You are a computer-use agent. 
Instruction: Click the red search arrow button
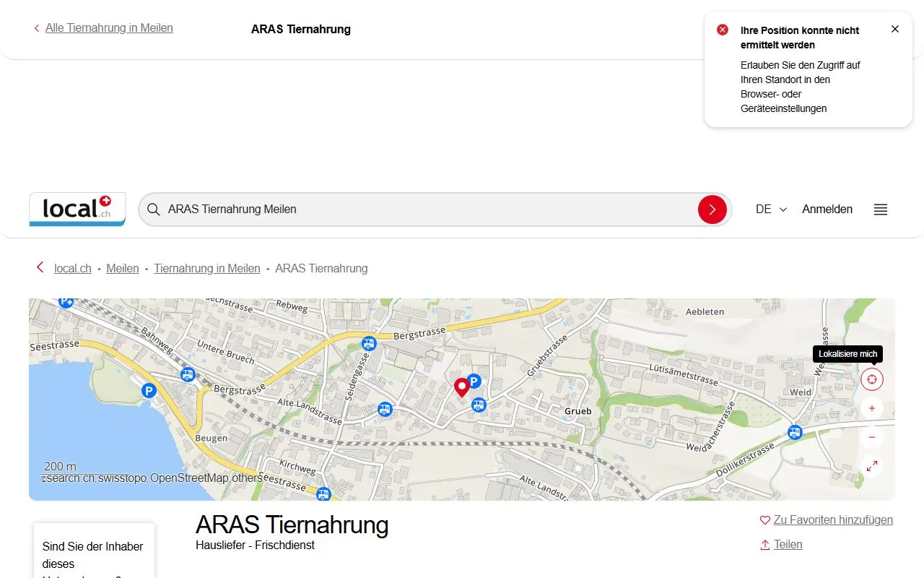712,209
